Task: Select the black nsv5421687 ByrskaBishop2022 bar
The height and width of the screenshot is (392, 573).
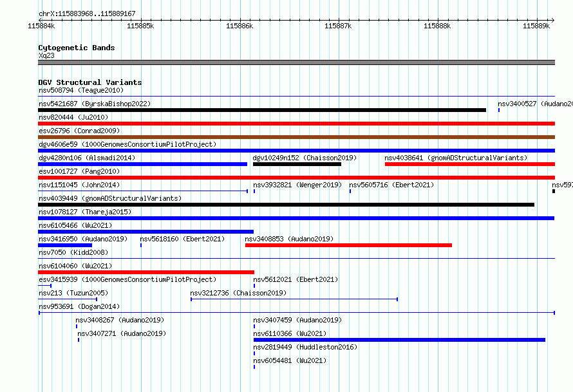Action: pos(262,110)
